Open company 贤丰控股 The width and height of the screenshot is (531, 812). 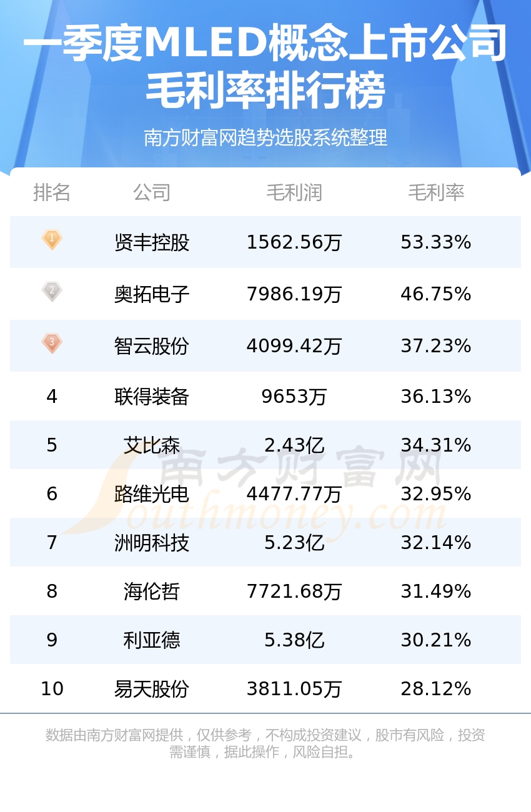click(152, 242)
